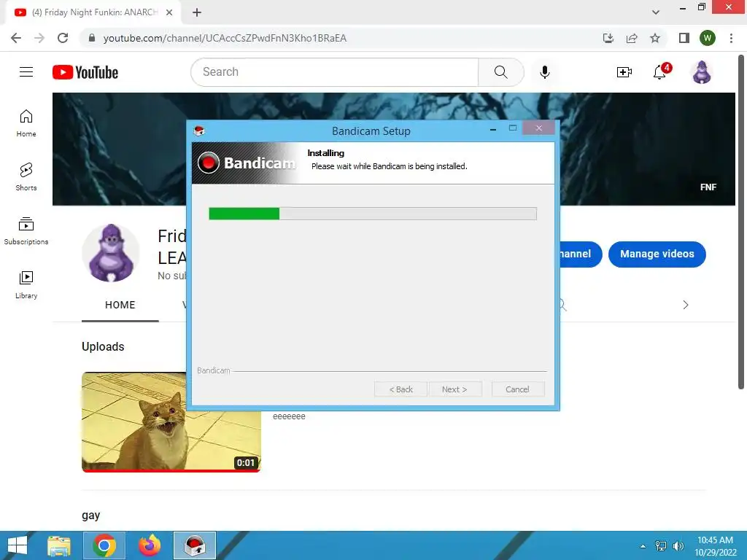The width and height of the screenshot is (747, 560).
Task: Go to Home in YouTube sidebar
Action: point(26,123)
